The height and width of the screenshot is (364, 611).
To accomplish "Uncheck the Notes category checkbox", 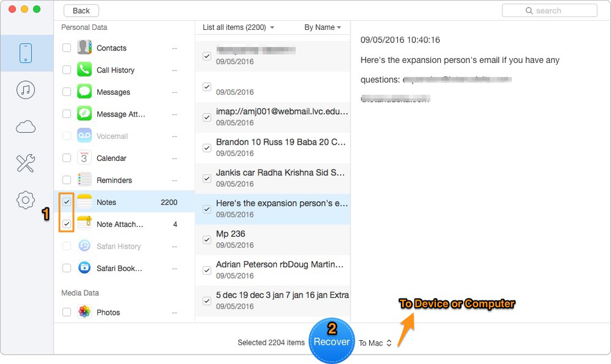I will click(66, 202).
